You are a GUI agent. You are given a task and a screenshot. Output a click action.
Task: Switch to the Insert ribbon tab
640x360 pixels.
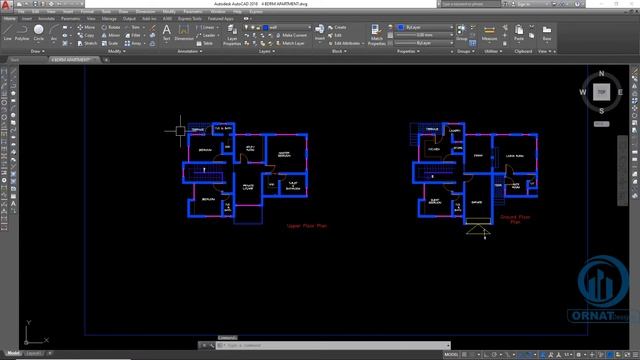27,18
